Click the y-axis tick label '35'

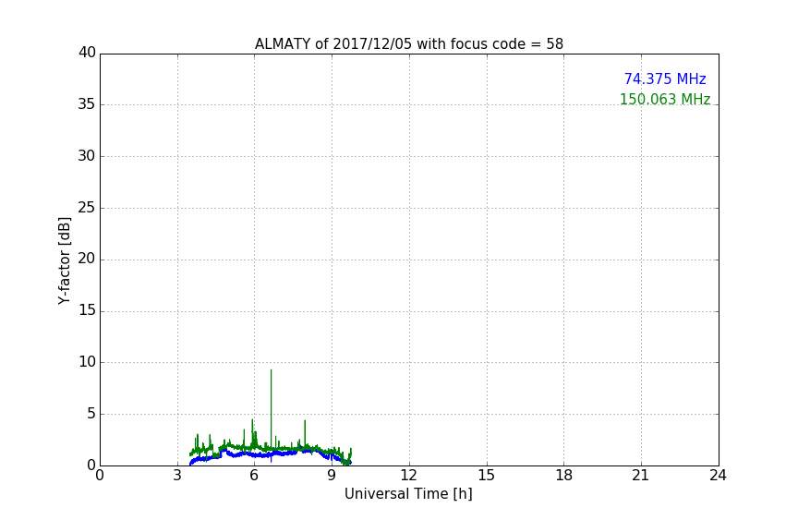pyautogui.click(x=87, y=104)
